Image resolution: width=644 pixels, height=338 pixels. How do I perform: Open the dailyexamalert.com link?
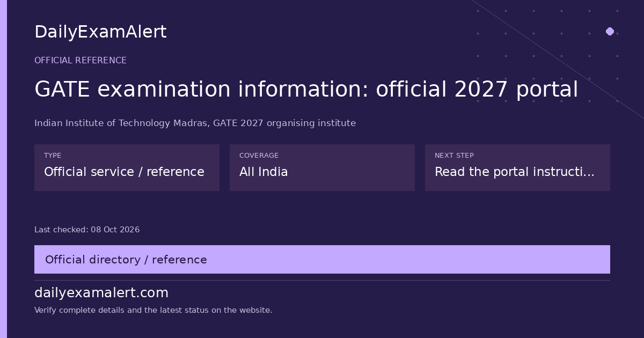click(101, 293)
